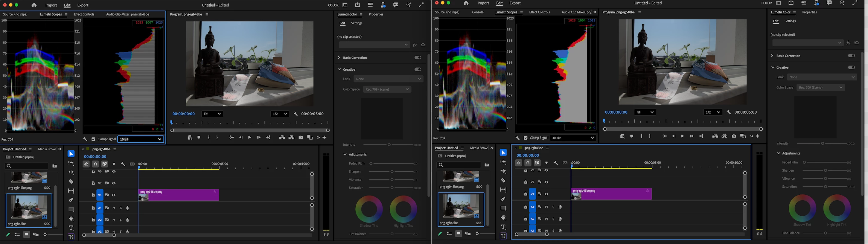Select the Pen tool in the right window
Screen dimensions: 868x244
[503, 199]
